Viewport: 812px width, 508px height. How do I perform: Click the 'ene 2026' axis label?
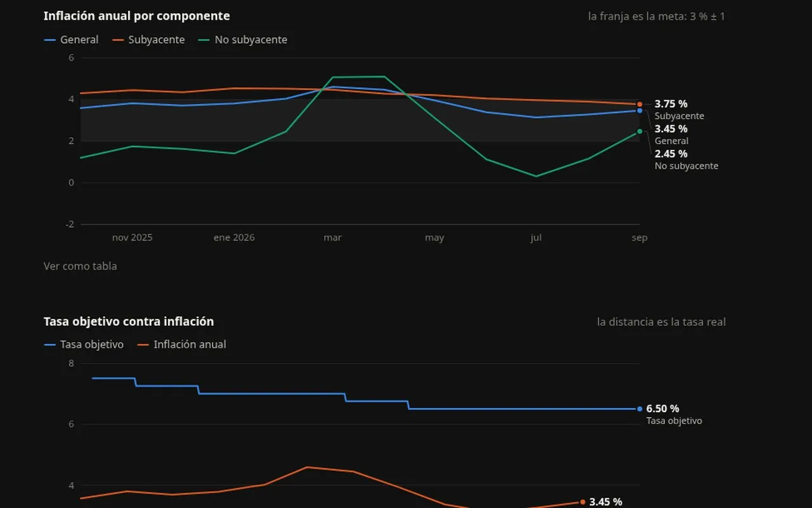(234, 237)
